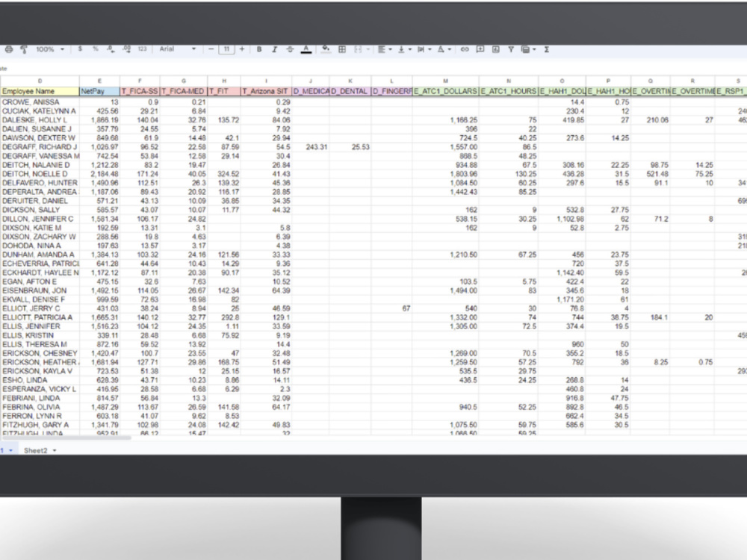Select the FEBRINA, OLIVIA cell
Viewport: 747px width, 560px height.
click(40, 407)
